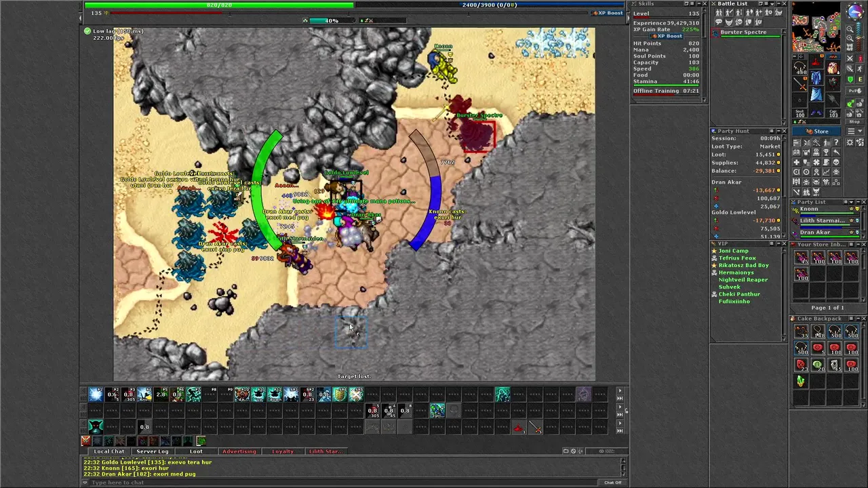The height and width of the screenshot is (488, 868).
Task: Toggle the PvP mode button
Action: click(855, 91)
